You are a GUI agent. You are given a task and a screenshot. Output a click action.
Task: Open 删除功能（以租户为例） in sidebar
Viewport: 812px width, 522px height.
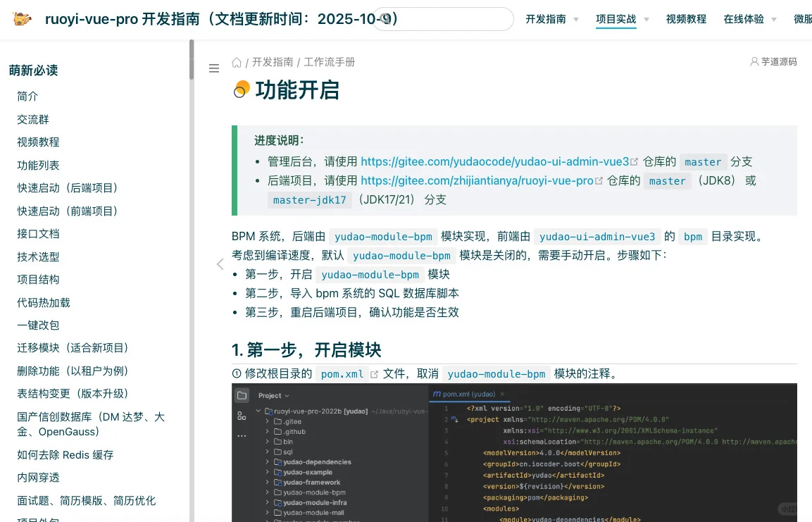[x=75, y=371]
